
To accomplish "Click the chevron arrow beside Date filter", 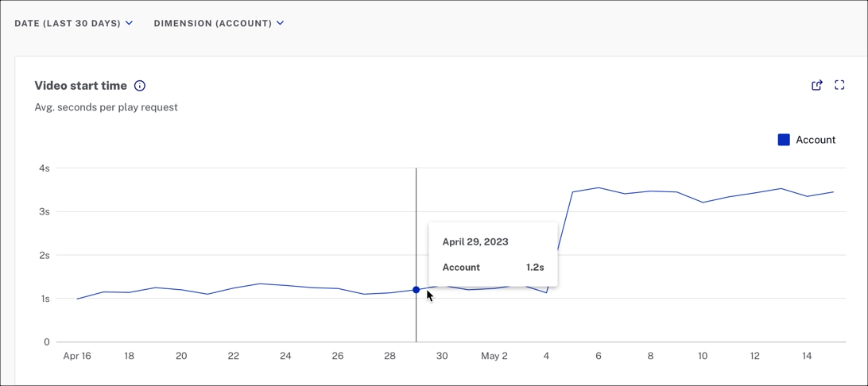I will point(130,24).
